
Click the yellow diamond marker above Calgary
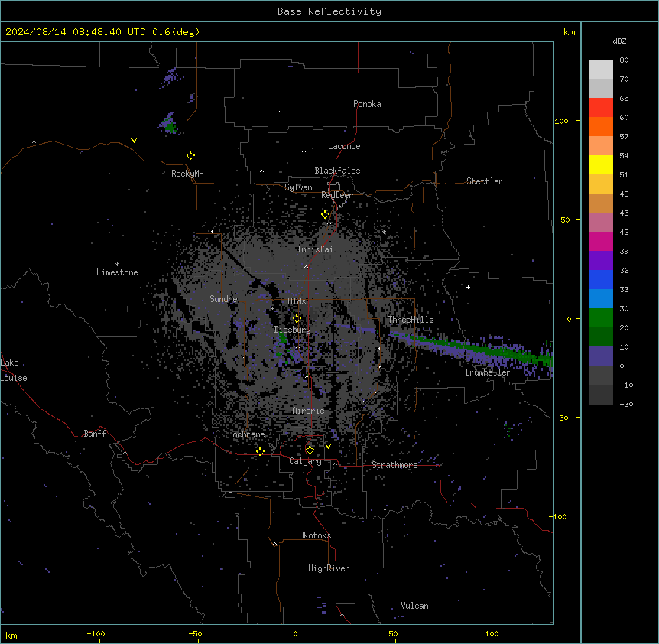[x=310, y=450]
